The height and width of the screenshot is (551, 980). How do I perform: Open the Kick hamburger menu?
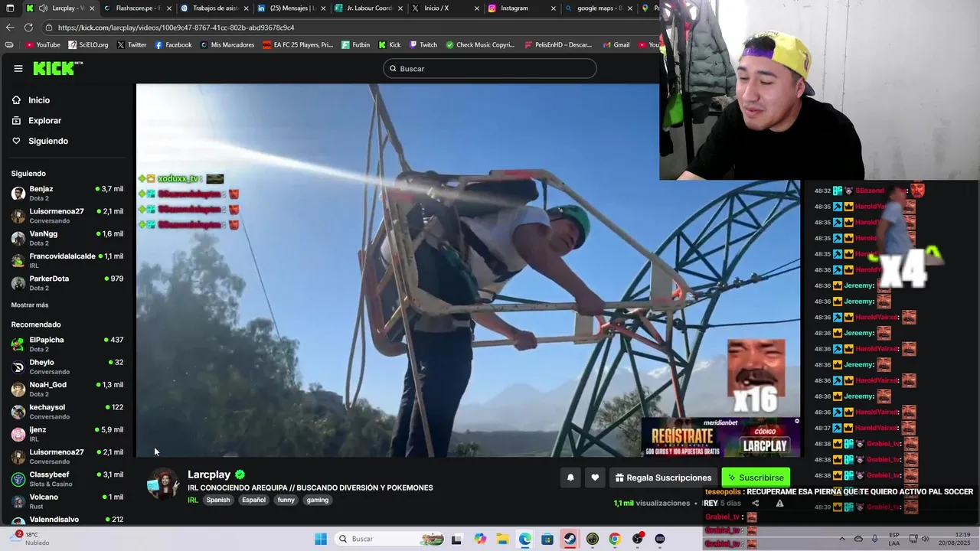[18, 68]
